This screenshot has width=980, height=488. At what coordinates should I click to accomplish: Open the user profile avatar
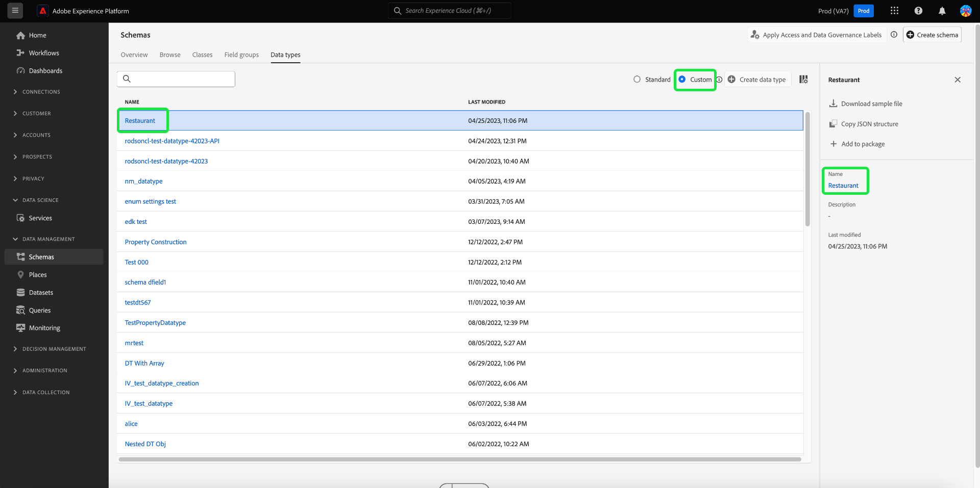(x=966, y=11)
